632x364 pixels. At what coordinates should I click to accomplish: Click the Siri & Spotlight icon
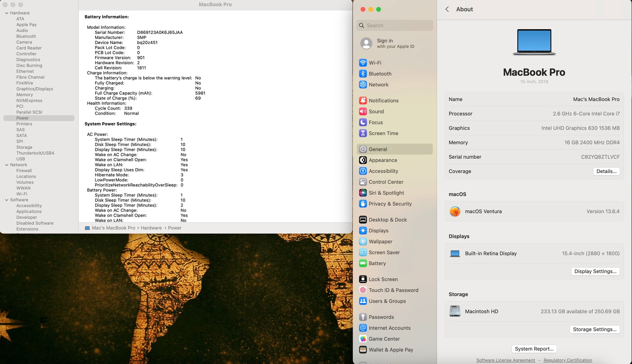tap(363, 193)
